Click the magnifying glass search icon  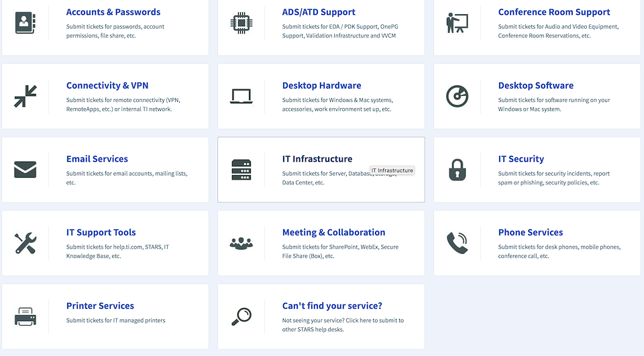pos(241,316)
